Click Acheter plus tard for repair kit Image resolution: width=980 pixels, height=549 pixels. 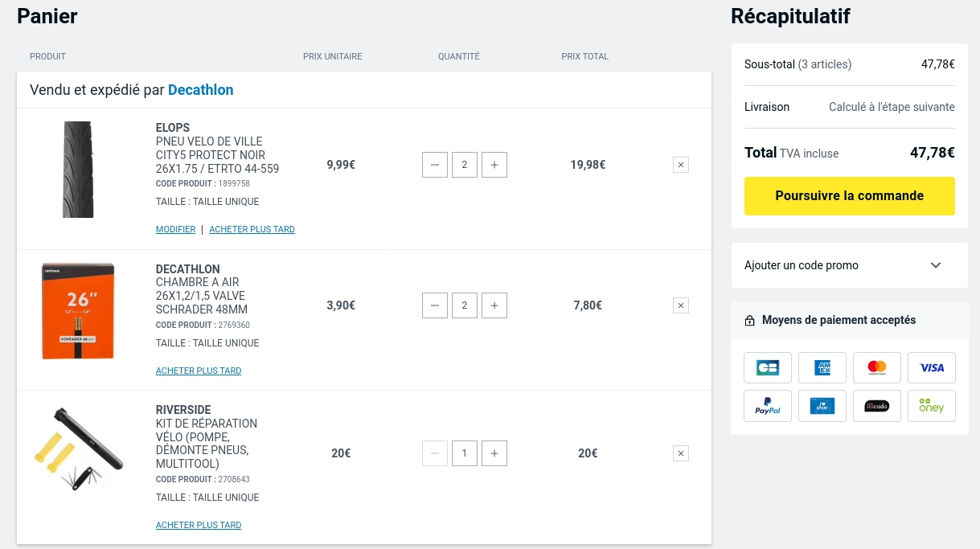click(x=199, y=525)
